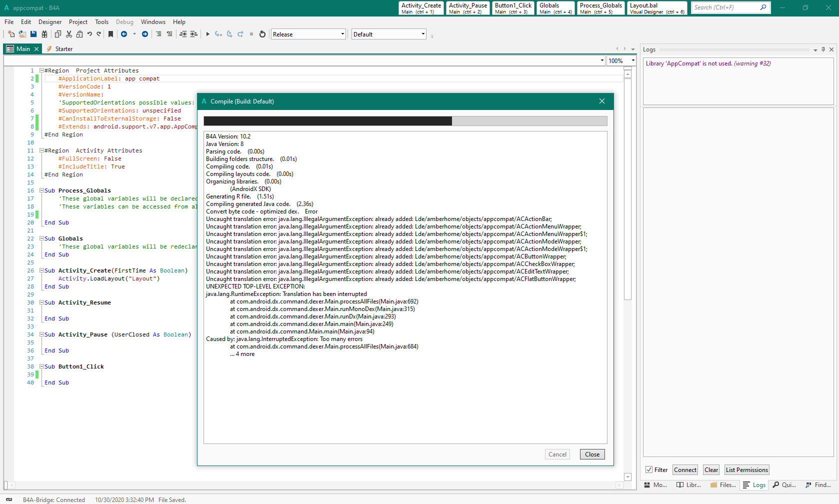Image resolution: width=839 pixels, height=504 pixels.
Task: Switch to the Starter module tab
Action: 63,49
